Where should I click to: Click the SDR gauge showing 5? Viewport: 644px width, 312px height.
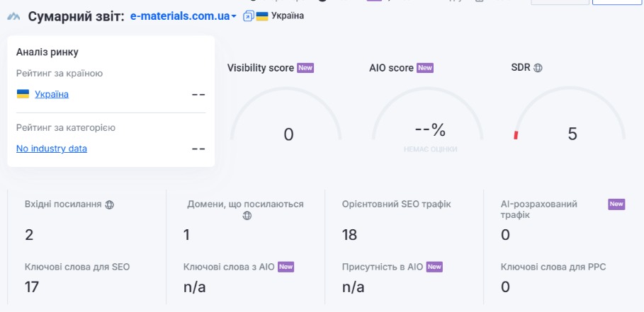tap(570, 115)
